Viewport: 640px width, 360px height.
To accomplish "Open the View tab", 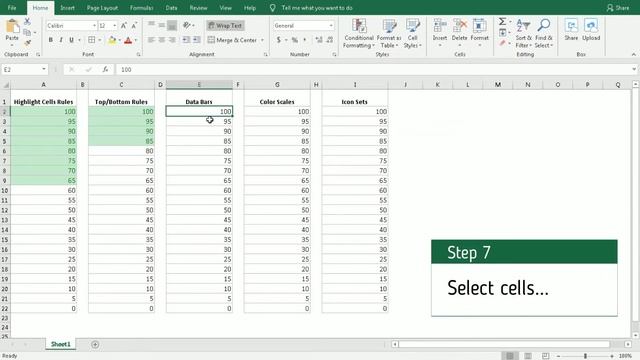I will click(x=225, y=8).
